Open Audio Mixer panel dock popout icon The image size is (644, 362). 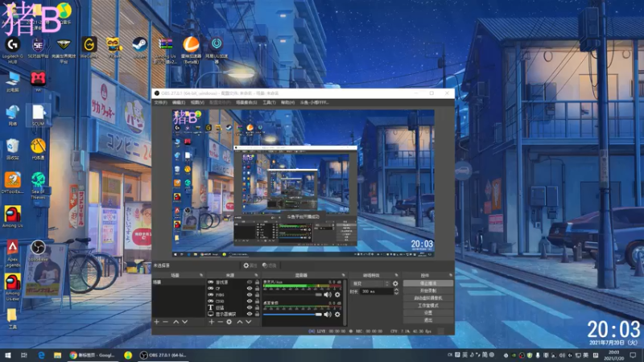point(344,275)
